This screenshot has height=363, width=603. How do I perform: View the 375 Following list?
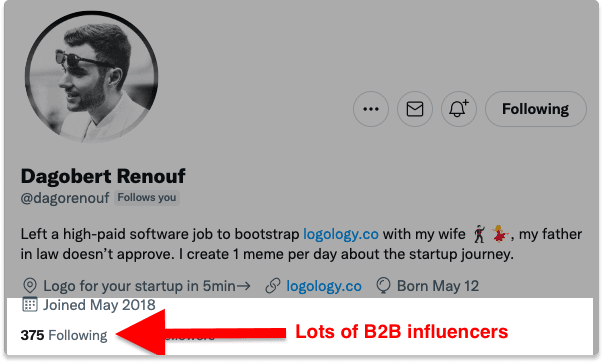coord(64,335)
